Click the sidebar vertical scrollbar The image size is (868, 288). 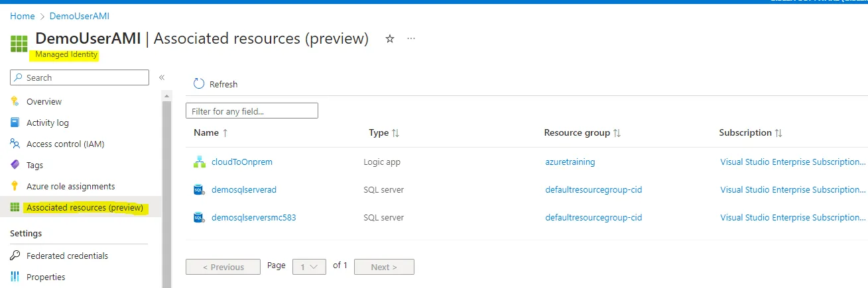(167, 192)
